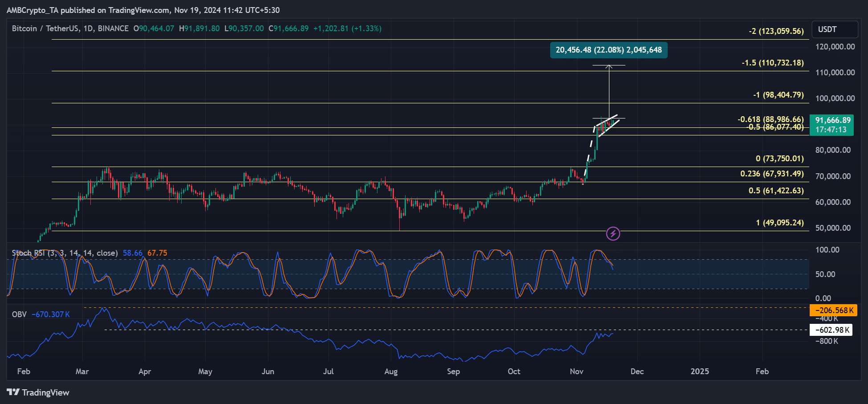Screen dimensions: 868x404
Task: Click the 50,000.00 price axis label
Action: 833,228
